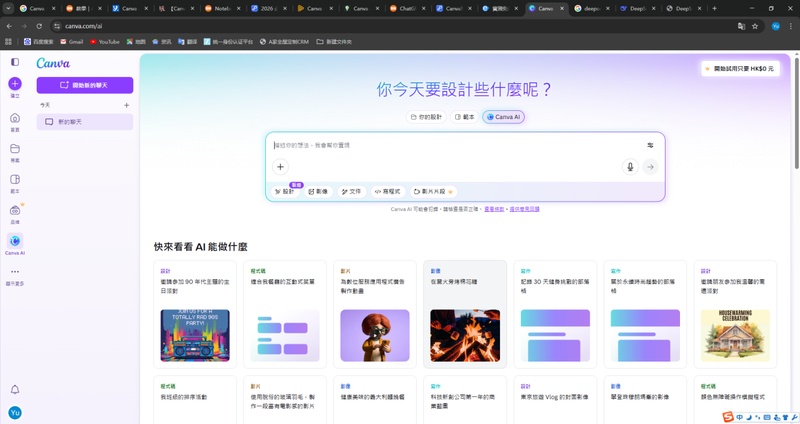Image resolution: width=800 pixels, height=424 pixels.
Task: Open the housewarming party invitation card
Action: [735, 314]
